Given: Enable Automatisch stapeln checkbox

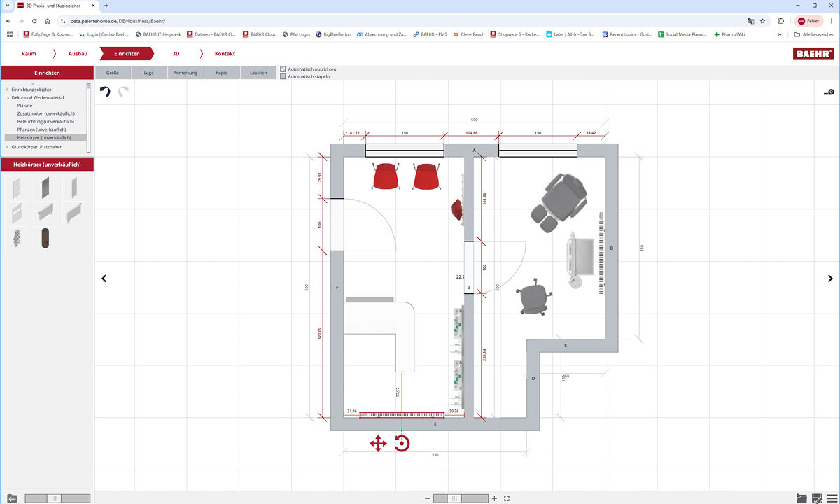Looking at the screenshot, I should coord(282,76).
